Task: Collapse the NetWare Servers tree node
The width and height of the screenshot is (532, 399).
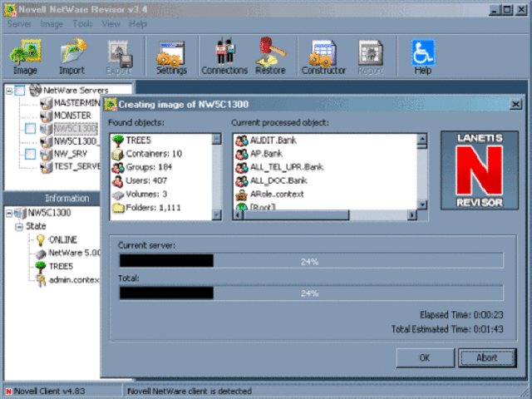Action: [9, 91]
